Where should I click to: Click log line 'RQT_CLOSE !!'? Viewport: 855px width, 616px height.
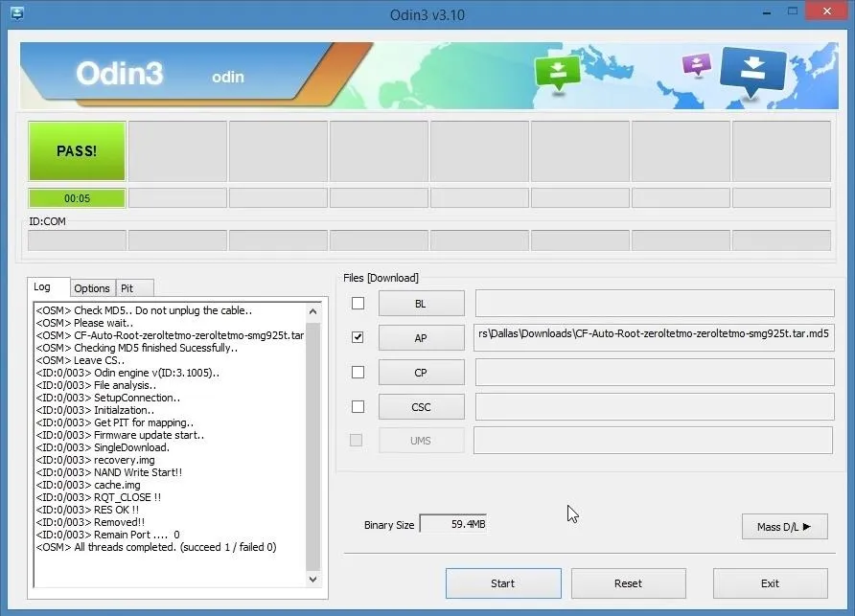(99, 497)
